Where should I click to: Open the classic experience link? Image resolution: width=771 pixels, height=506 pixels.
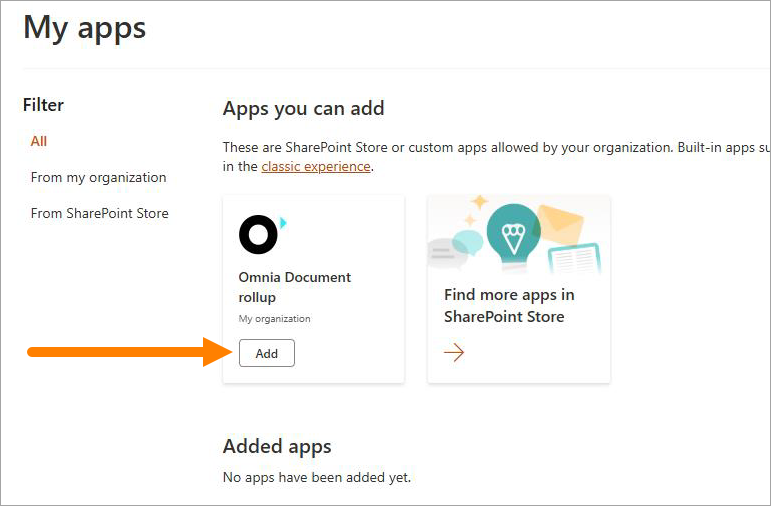point(316,166)
